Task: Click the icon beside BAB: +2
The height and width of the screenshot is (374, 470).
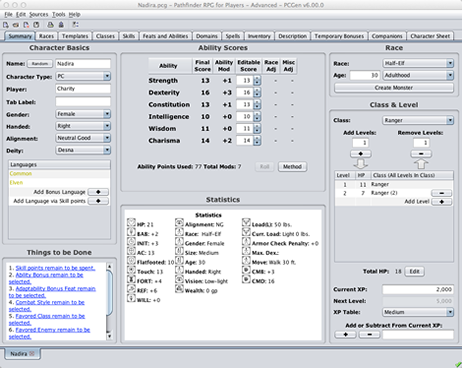Action: pos(131,232)
